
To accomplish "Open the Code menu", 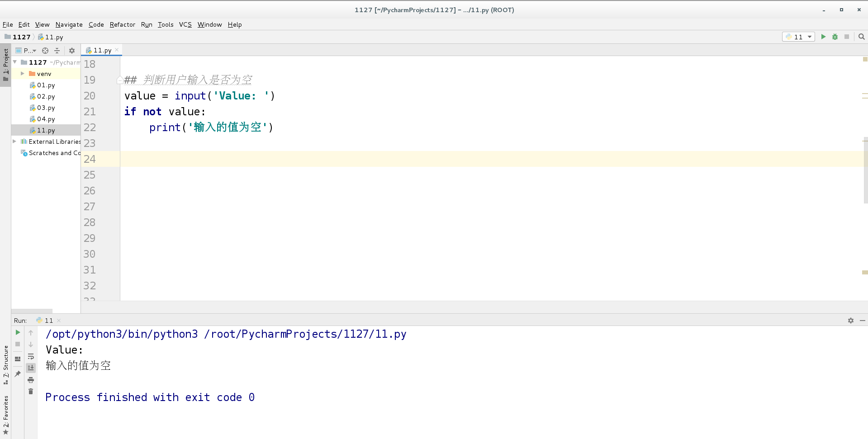I will click(96, 24).
